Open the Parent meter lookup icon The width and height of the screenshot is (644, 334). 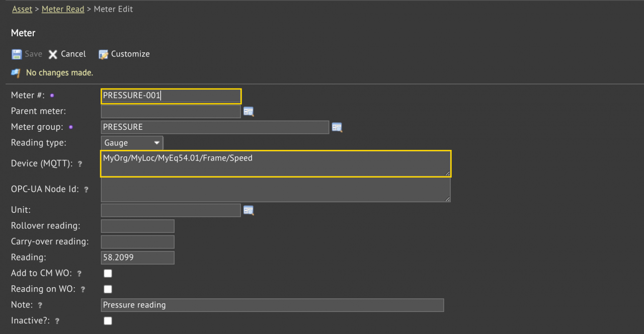(249, 112)
